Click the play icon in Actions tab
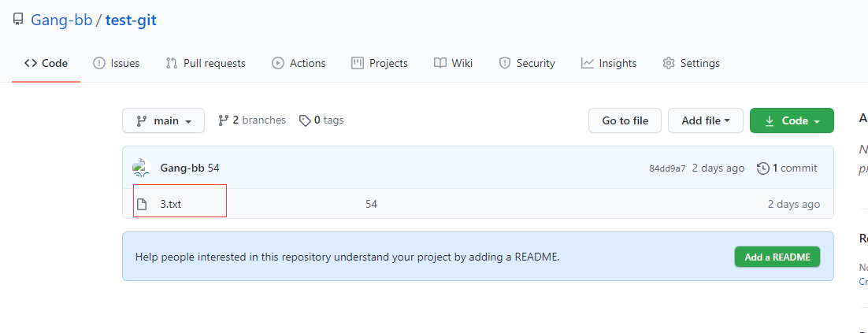This screenshot has height=333, width=868. [x=278, y=63]
